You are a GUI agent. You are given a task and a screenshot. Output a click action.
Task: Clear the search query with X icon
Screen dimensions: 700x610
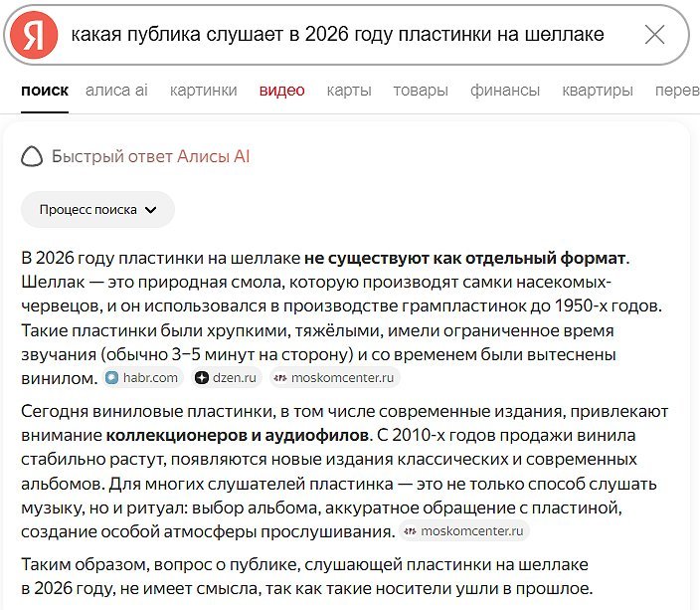tap(654, 35)
